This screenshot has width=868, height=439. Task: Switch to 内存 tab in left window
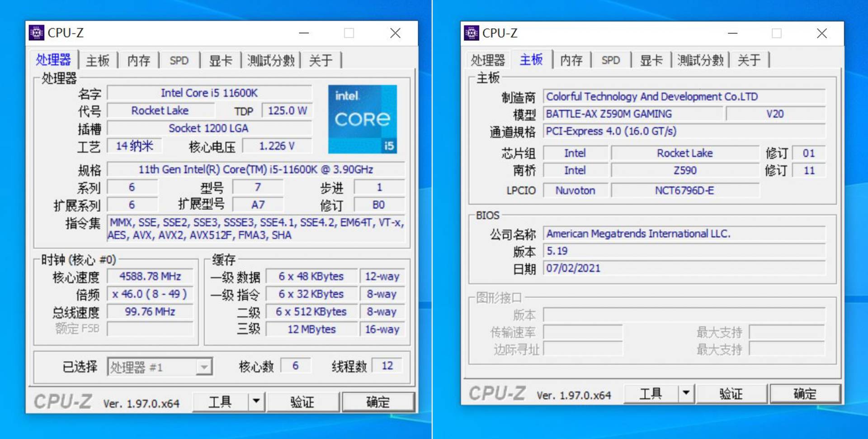tap(138, 60)
